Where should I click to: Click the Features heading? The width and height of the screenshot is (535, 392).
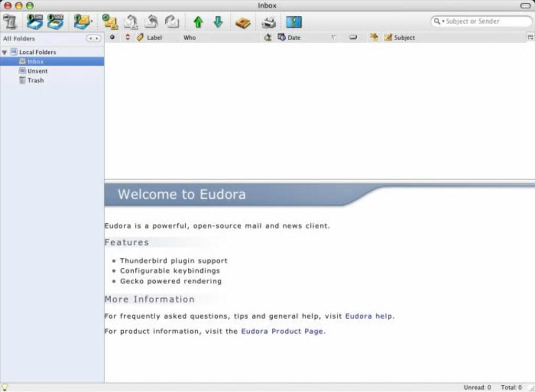pyautogui.click(x=126, y=242)
